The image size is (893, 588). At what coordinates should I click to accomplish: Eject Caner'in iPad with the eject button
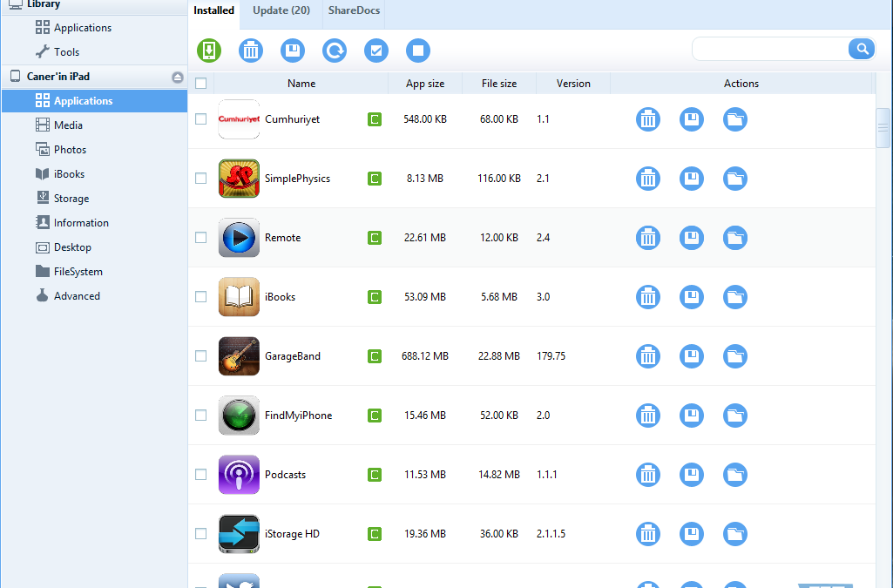(x=178, y=77)
